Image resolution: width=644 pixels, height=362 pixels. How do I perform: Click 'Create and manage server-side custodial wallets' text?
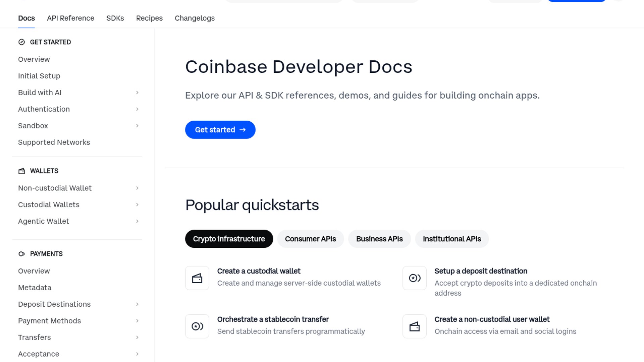point(299,283)
